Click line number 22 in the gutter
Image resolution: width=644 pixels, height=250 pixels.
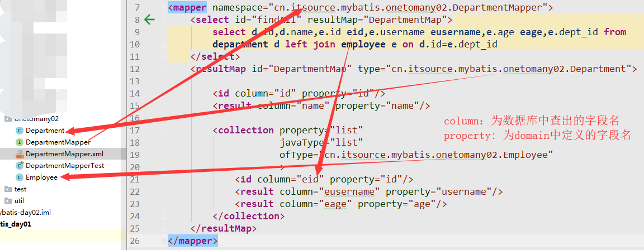pyautogui.click(x=134, y=192)
